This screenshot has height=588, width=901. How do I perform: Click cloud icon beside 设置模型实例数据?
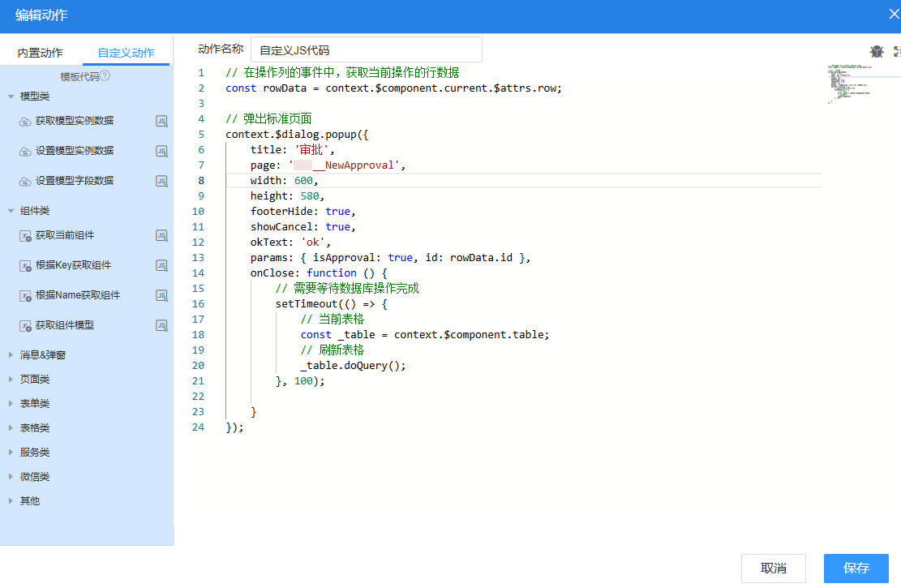click(25, 151)
